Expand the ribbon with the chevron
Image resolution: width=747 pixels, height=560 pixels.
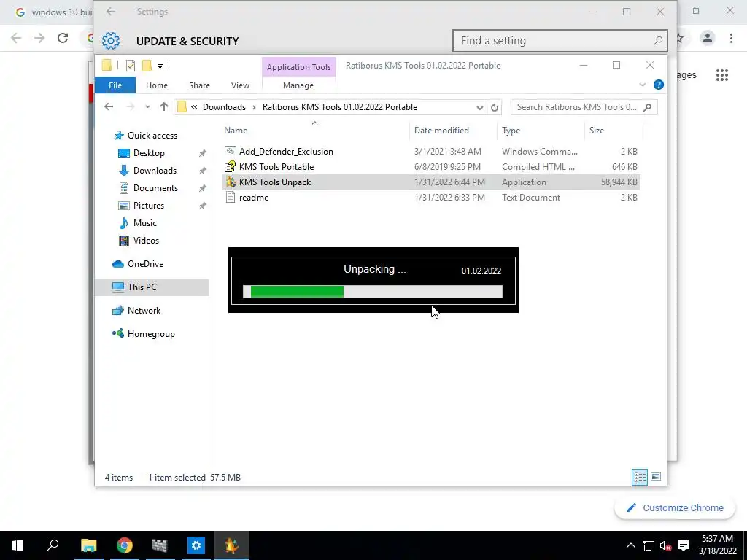[642, 85]
